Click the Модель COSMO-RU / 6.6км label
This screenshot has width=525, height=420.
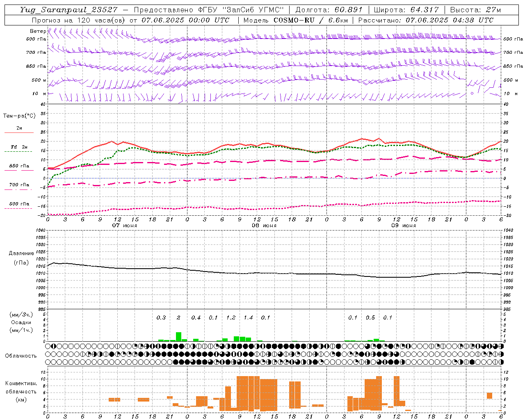(x=295, y=20)
